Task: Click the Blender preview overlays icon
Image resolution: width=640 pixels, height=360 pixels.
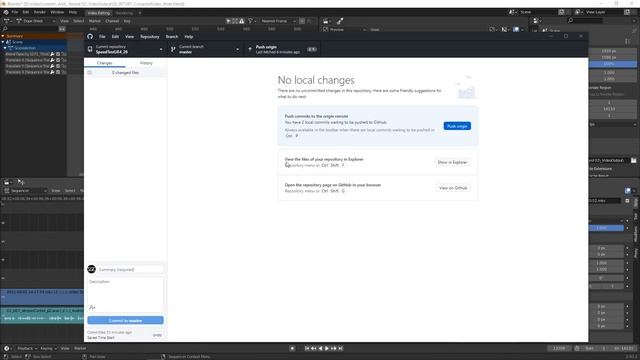Action: pyautogui.click(x=516, y=29)
